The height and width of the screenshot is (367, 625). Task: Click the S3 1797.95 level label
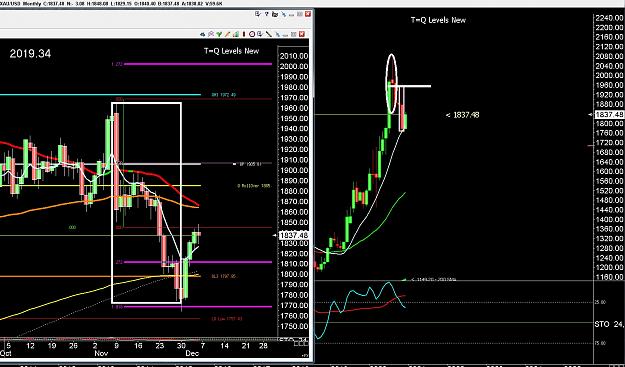click(x=224, y=276)
